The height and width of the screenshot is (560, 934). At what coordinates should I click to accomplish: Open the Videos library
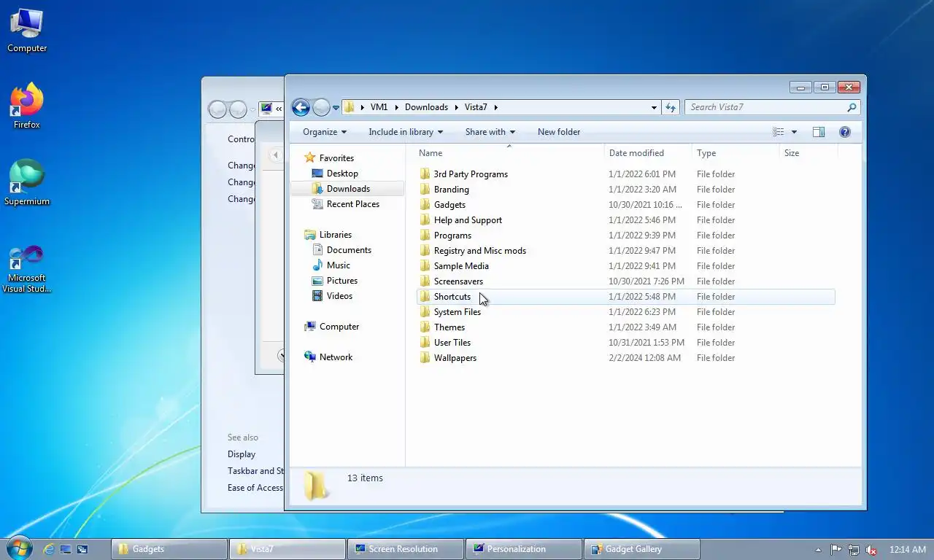[x=339, y=296]
